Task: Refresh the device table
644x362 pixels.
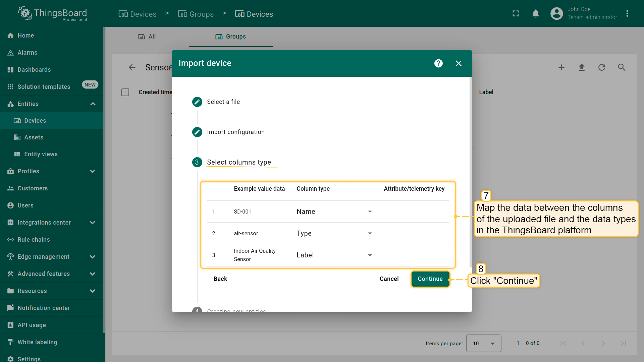Action: coord(601,67)
